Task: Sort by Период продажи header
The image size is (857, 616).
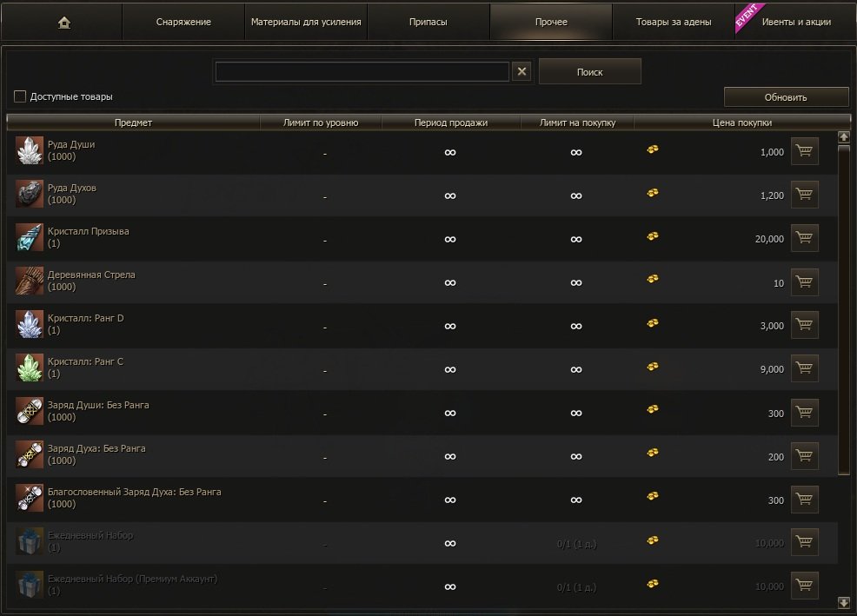Action: tap(451, 123)
